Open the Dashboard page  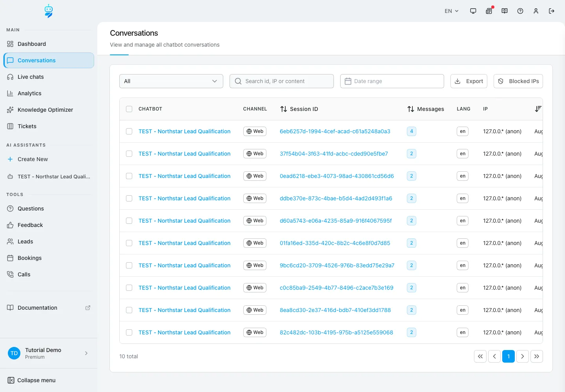coord(49,44)
